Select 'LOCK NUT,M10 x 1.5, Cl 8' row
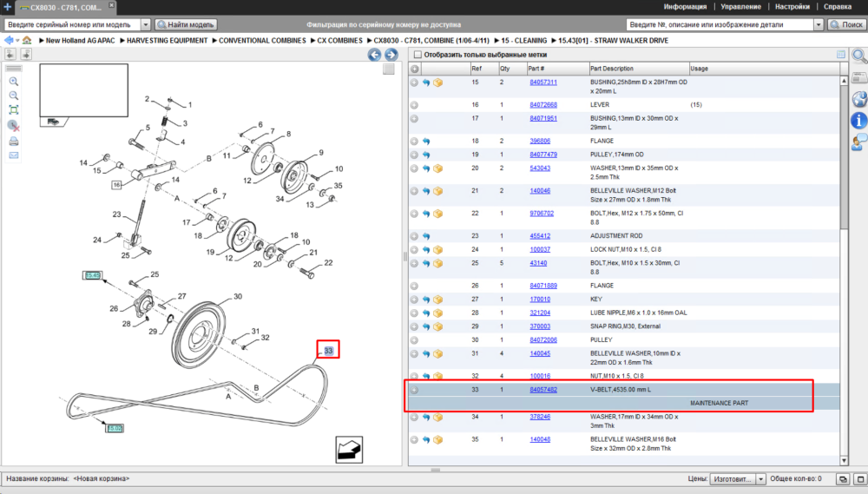868x494 pixels. click(x=624, y=250)
